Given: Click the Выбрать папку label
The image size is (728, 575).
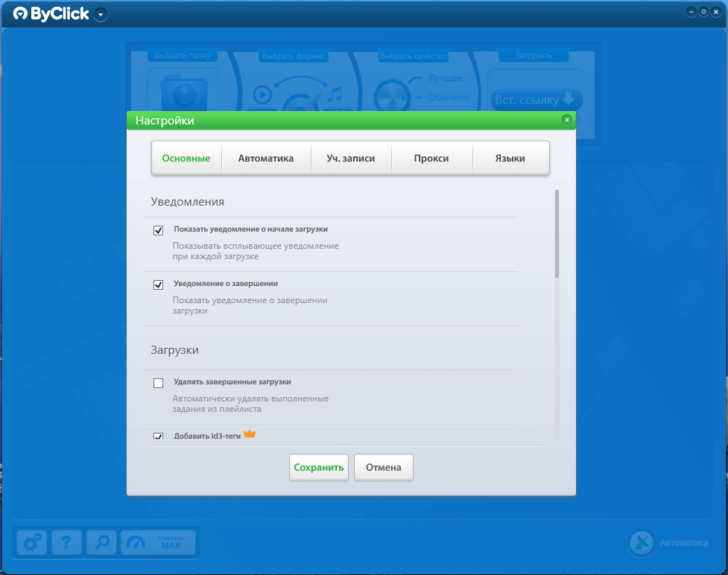Looking at the screenshot, I should (183, 55).
